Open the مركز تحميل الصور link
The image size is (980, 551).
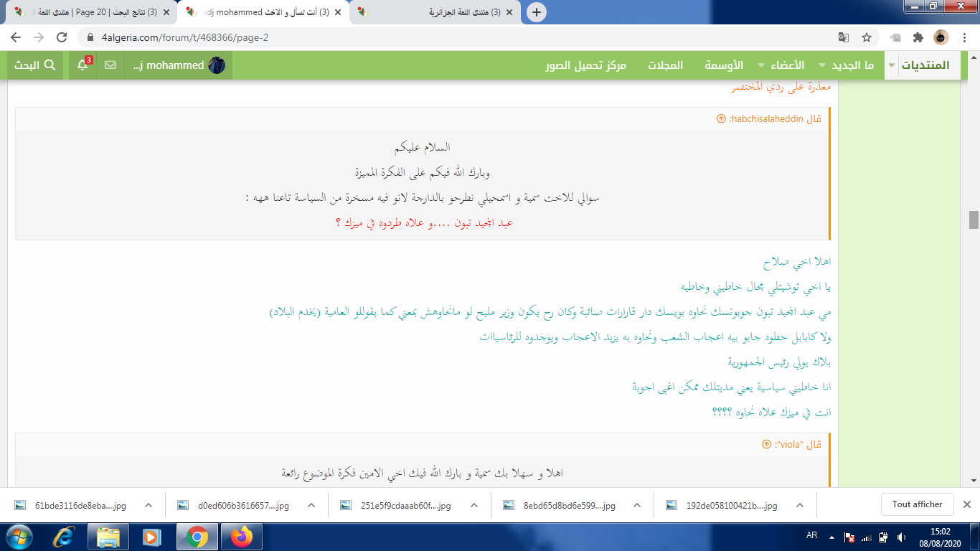[x=585, y=65]
